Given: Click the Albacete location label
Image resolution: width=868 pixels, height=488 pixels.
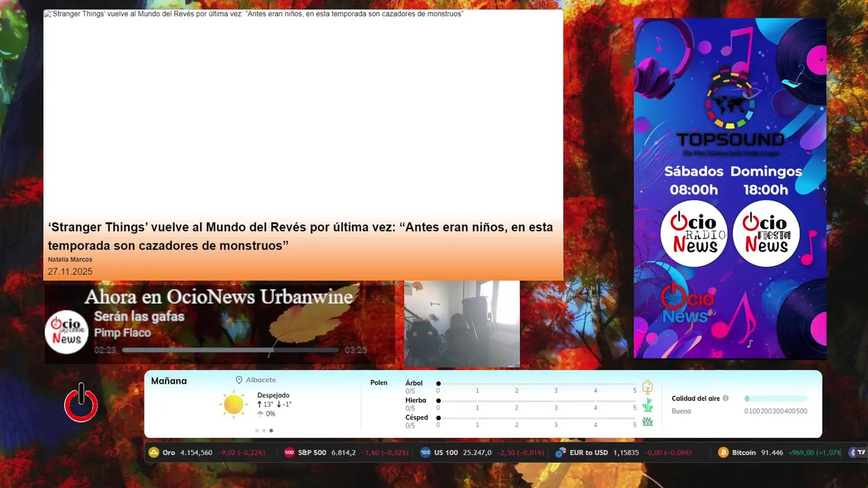Looking at the screenshot, I should pos(261,380).
